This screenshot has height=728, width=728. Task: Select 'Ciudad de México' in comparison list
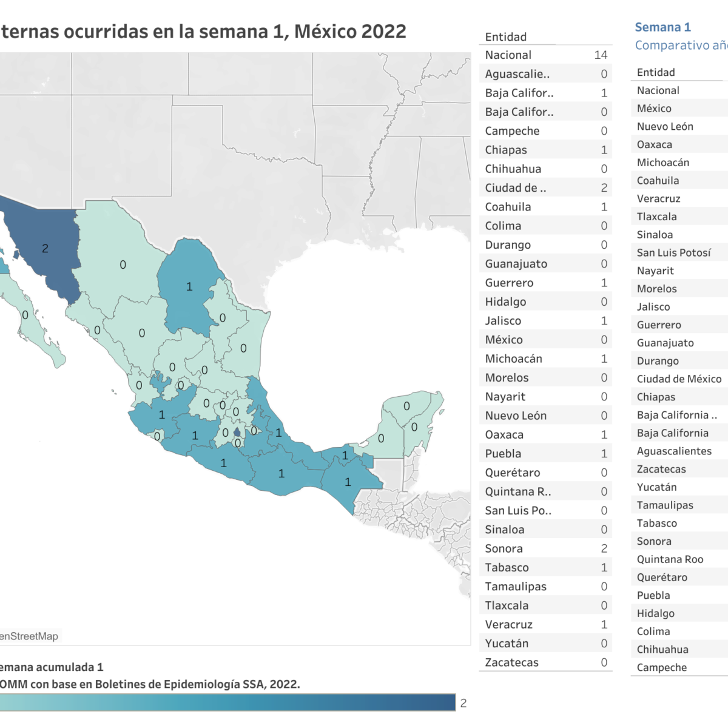(679, 379)
